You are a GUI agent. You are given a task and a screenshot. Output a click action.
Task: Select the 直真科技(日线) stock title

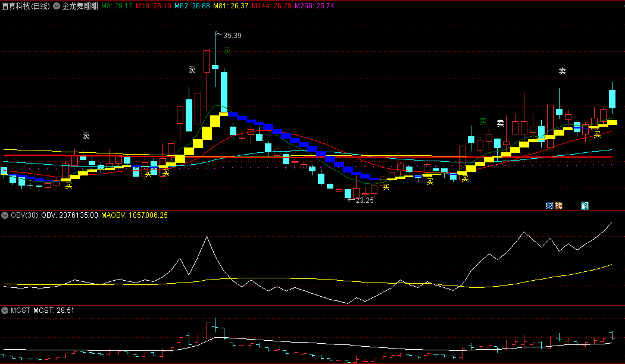coord(26,6)
